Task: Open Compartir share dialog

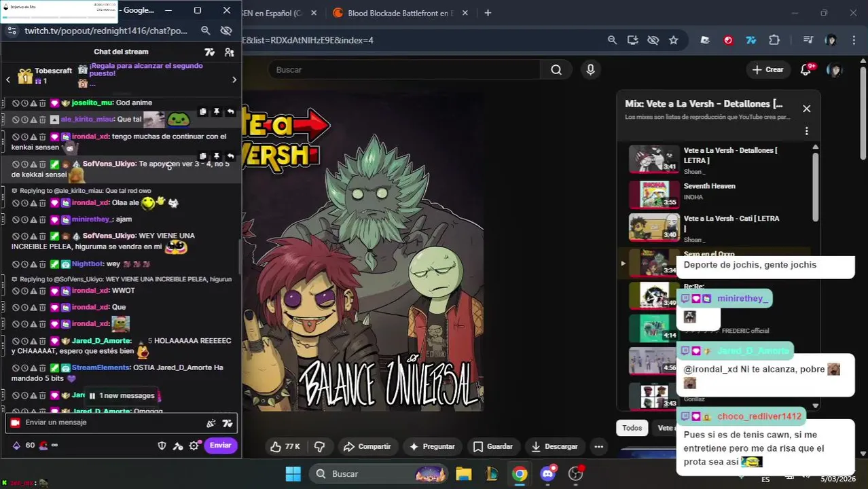Action: [x=367, y=446]
